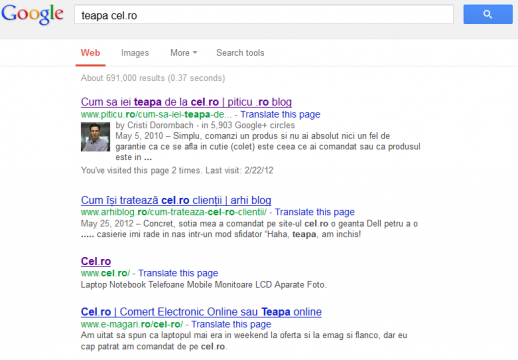The width and height of the screenshot is (518, 360).
Task: Click Translate this page for www.cel.ro result
Action: [178, 273]
